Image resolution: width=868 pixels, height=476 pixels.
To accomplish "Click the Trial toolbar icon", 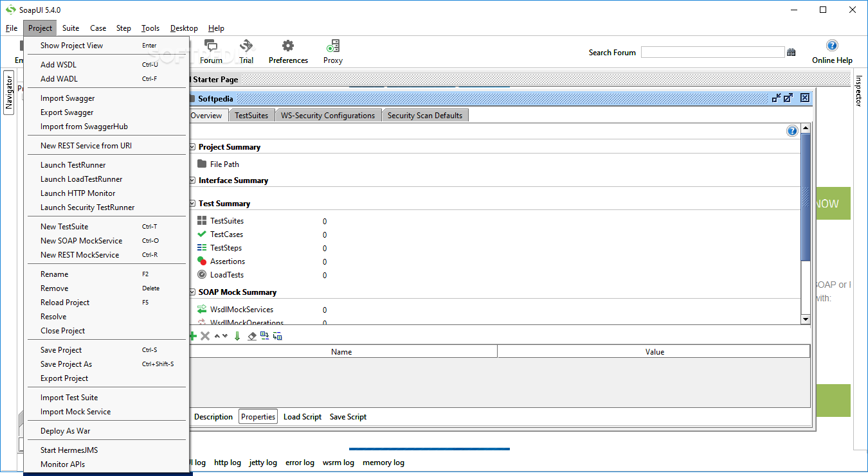I will pyautogui.click(x=246, y=46).
